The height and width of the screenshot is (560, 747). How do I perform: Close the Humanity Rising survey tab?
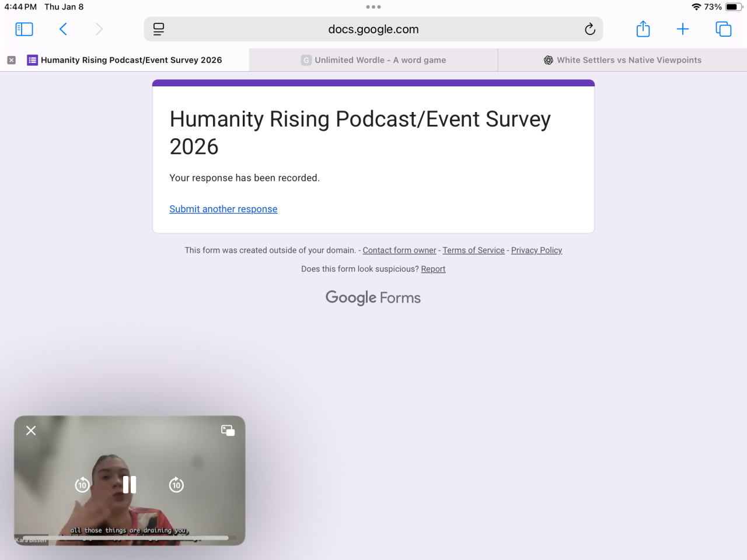pos(11,60)
